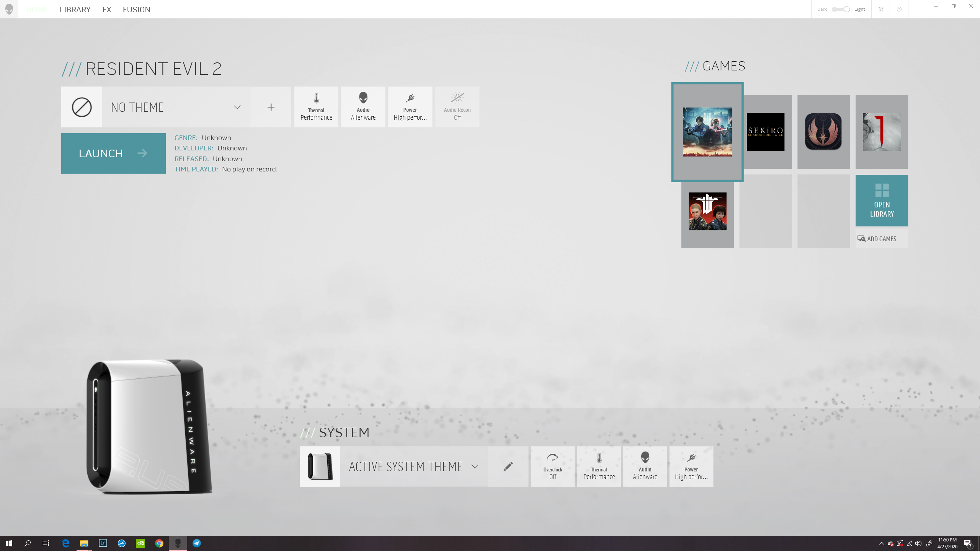Select the Dark mode label
The width and height of the screenshot is (980, 551).
pos(822,9)
